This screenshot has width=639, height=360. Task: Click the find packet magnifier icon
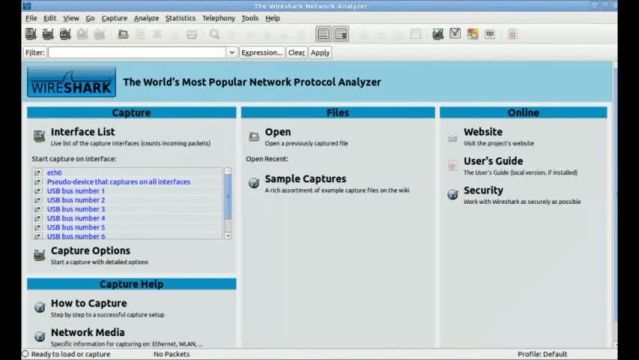(215, 34)
